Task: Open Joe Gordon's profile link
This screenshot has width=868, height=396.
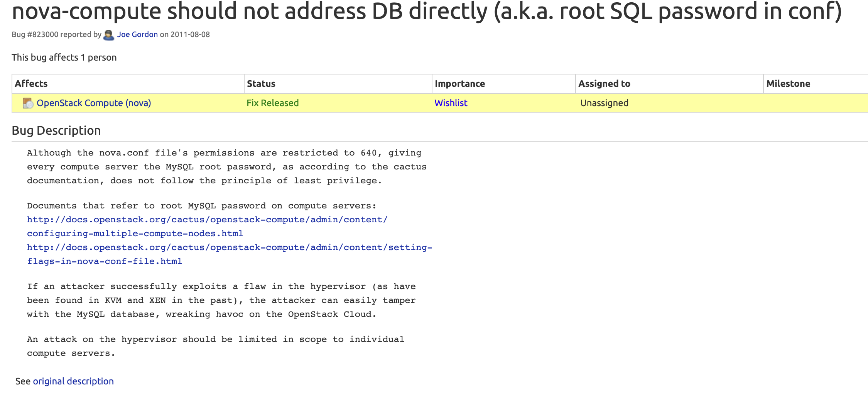Action: click(x=137, y=34)
